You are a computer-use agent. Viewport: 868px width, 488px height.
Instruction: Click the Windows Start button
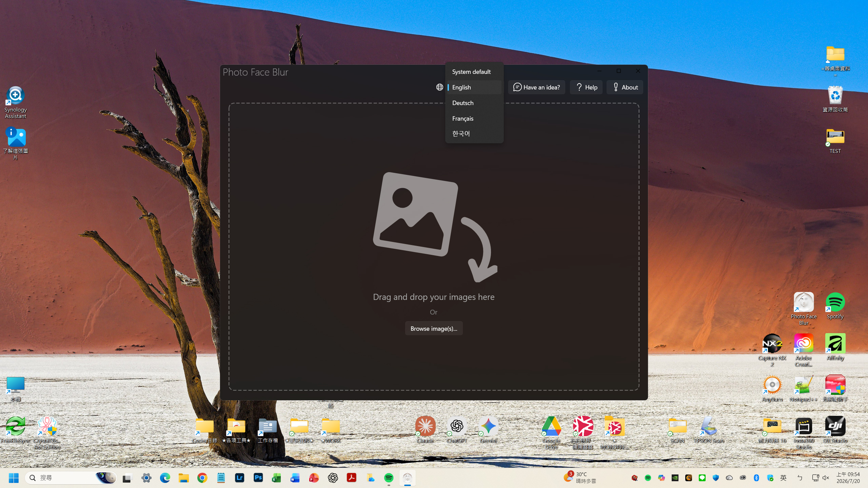[14, 478]
